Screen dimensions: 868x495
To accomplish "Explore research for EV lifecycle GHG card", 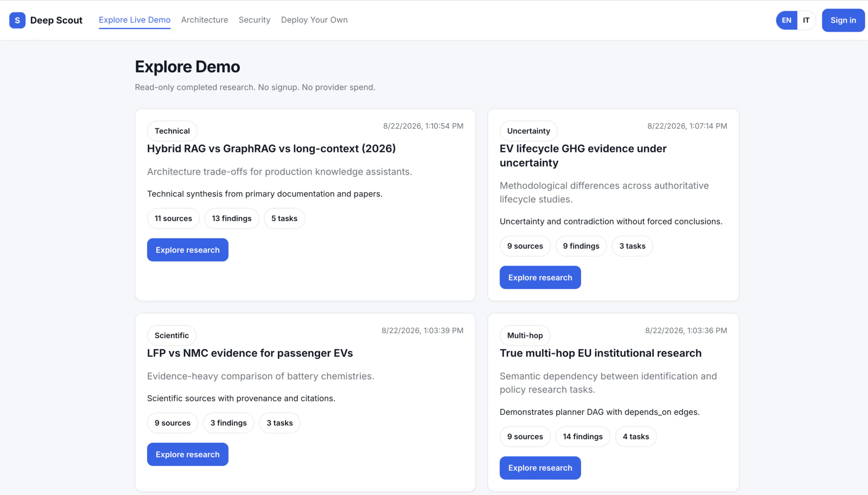I will [540, 277].
